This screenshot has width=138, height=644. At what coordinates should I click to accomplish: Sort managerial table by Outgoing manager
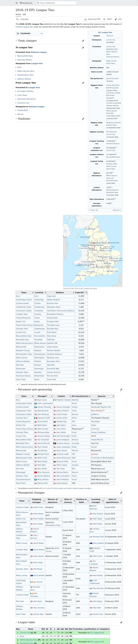pyautogui.click(x=38, y=501)
